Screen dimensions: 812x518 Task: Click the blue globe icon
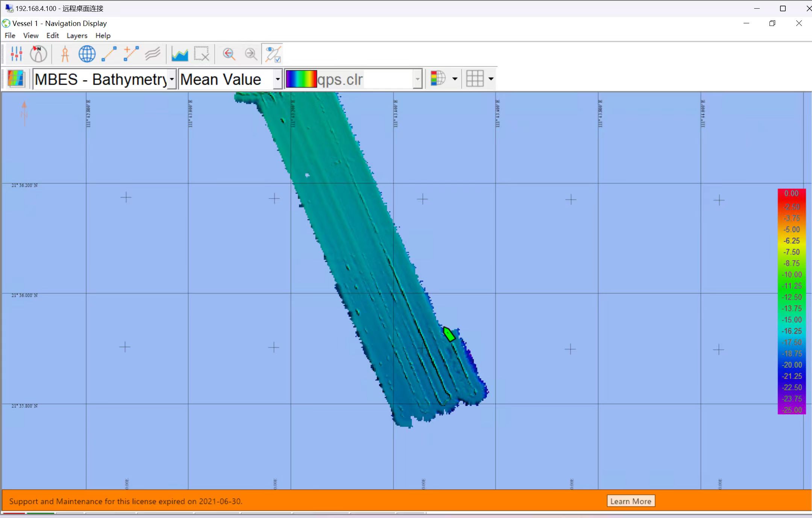[87, 54]
